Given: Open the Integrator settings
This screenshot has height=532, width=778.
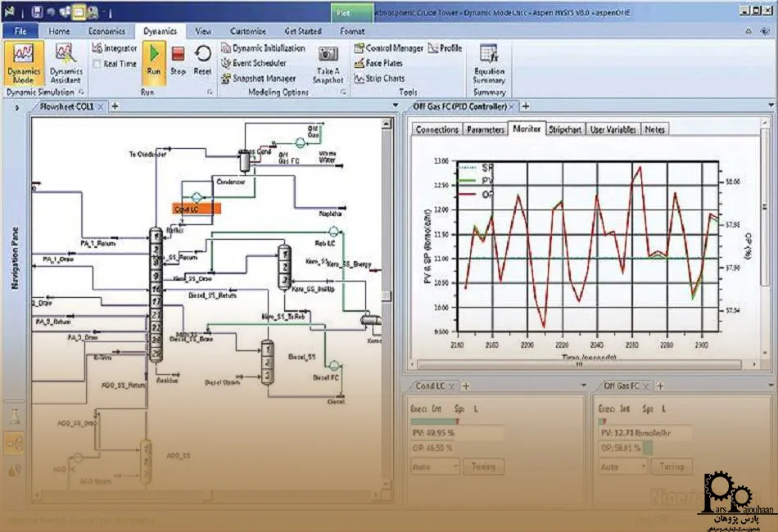Looking at the screenshot, I should pos(115,48).
